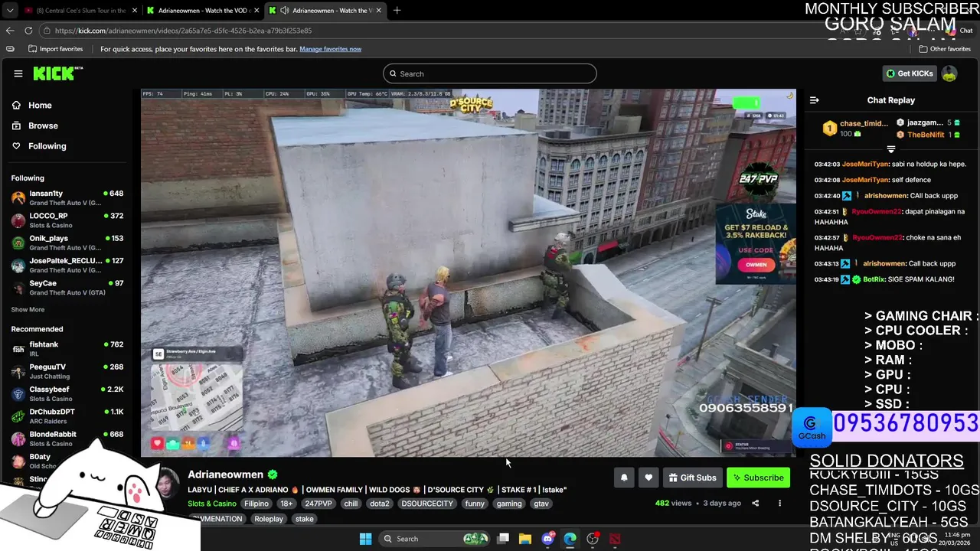Click the KICK logo
The height and width of the screenshot is (551, 980).
pyautogui.click(x=57, y=73)
